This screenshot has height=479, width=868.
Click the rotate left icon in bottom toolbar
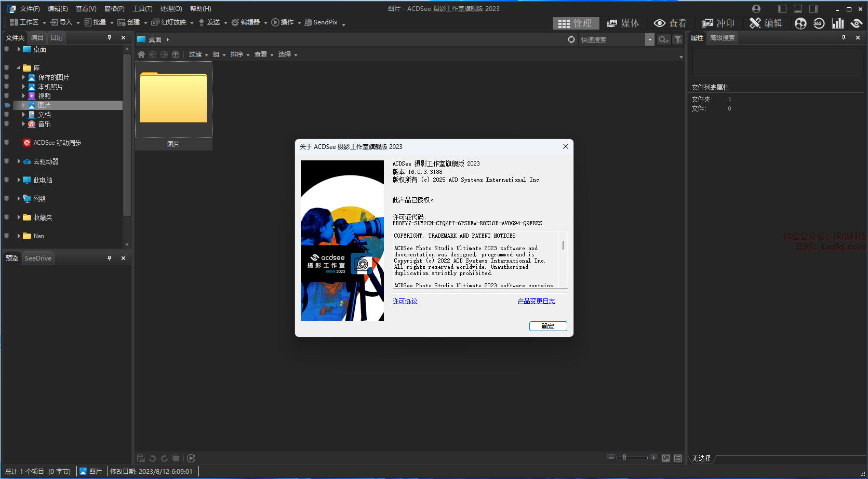point(152,458)
